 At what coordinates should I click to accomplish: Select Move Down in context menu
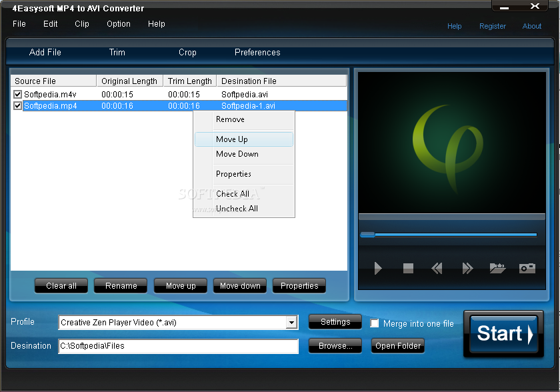coord(244,154)
